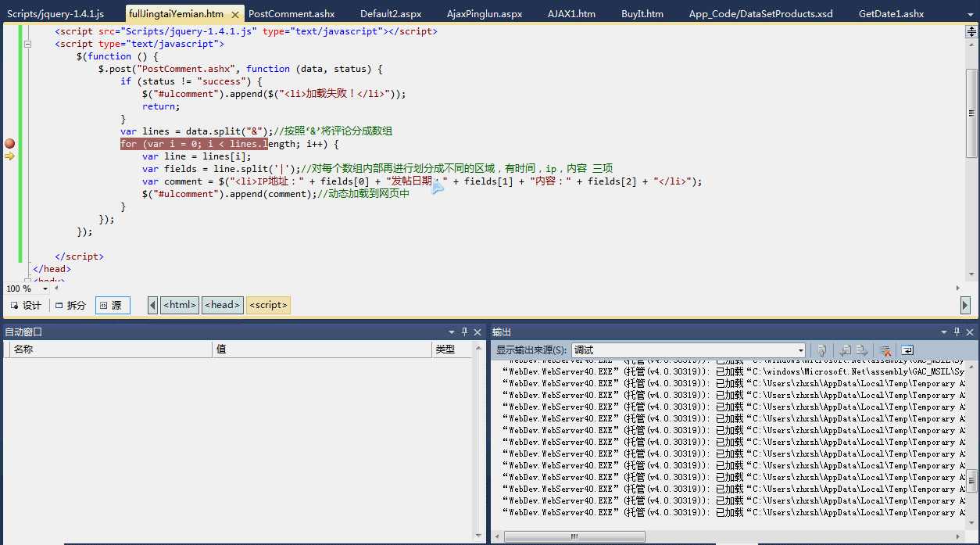Click Output panel horizontal scrollbar thumb

[x=574, y=536]
